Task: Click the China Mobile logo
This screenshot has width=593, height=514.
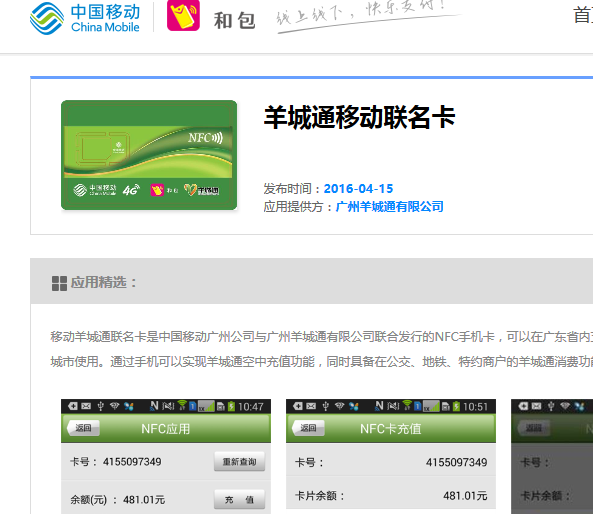Action: point(85,18)
